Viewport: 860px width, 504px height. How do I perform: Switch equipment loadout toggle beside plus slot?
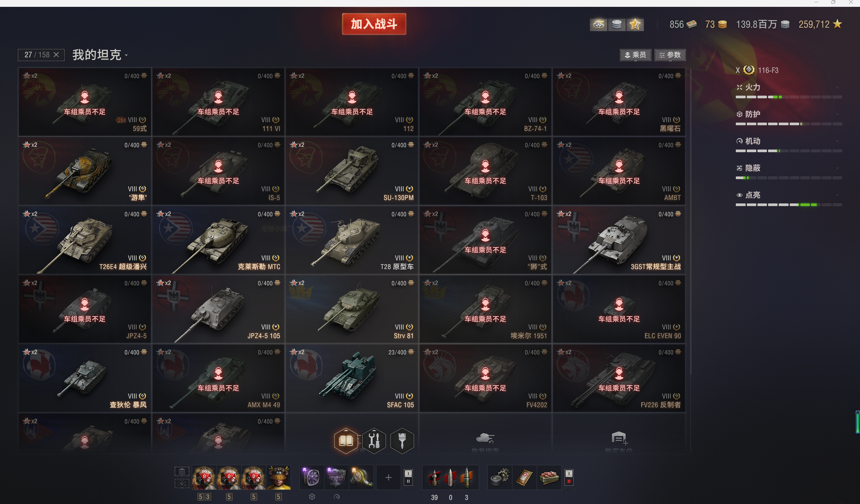[408, 477]
